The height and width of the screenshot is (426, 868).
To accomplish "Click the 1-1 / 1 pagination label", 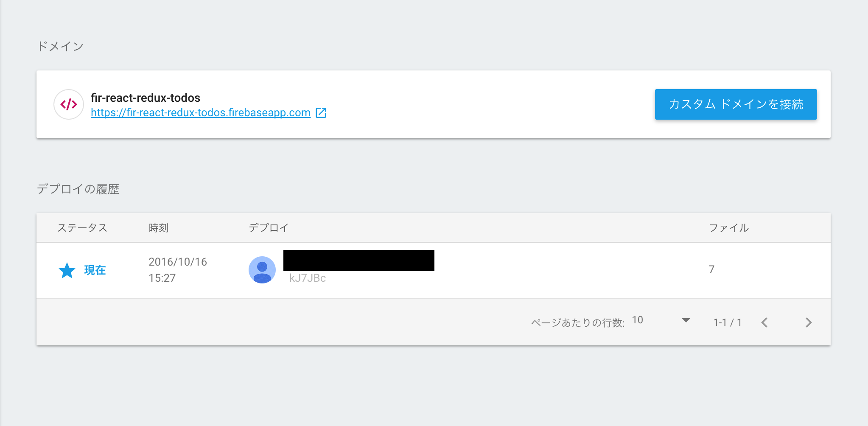I will [727, 322].
